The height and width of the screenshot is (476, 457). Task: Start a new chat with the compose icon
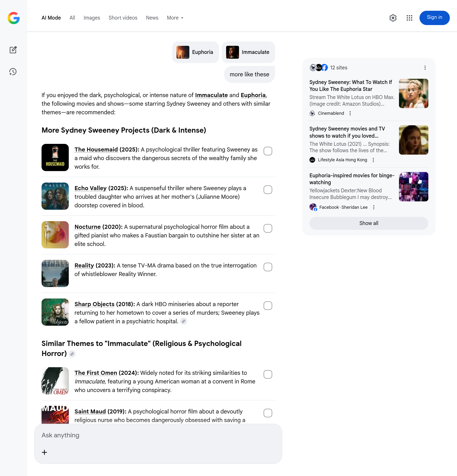13,50
